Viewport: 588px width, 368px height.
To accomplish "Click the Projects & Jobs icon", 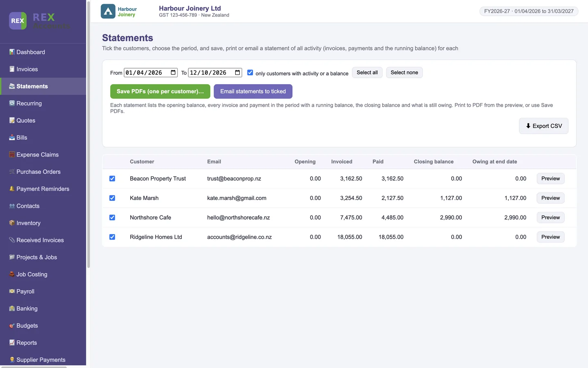I will coord(12,257).
